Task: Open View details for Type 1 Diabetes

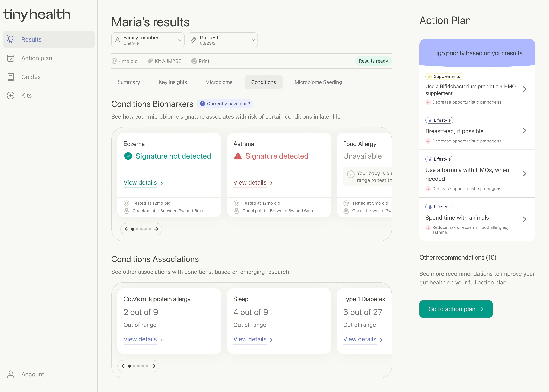Action: tap(363, 339)
